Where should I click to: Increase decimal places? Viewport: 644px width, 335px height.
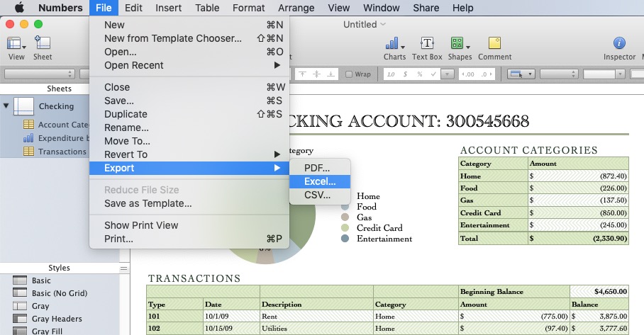click(486, 74)
